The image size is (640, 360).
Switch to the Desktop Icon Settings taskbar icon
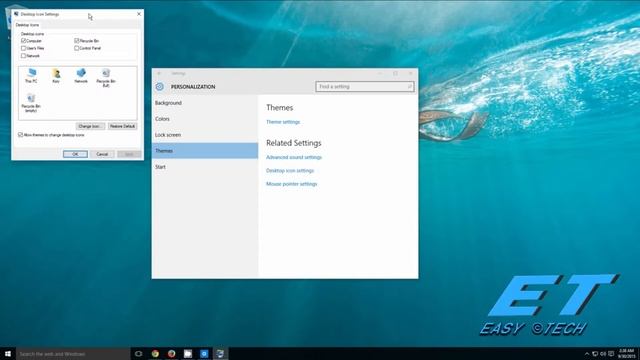(x=220, y=353)
